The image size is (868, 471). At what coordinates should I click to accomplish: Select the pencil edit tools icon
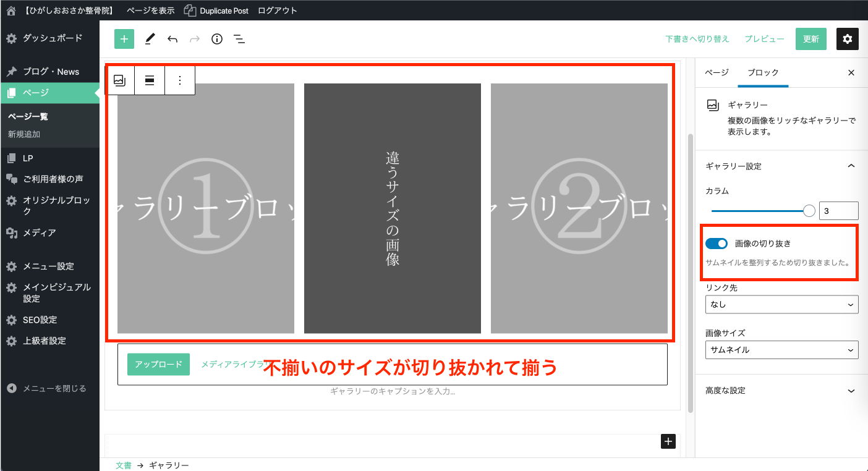pos(150,39)
